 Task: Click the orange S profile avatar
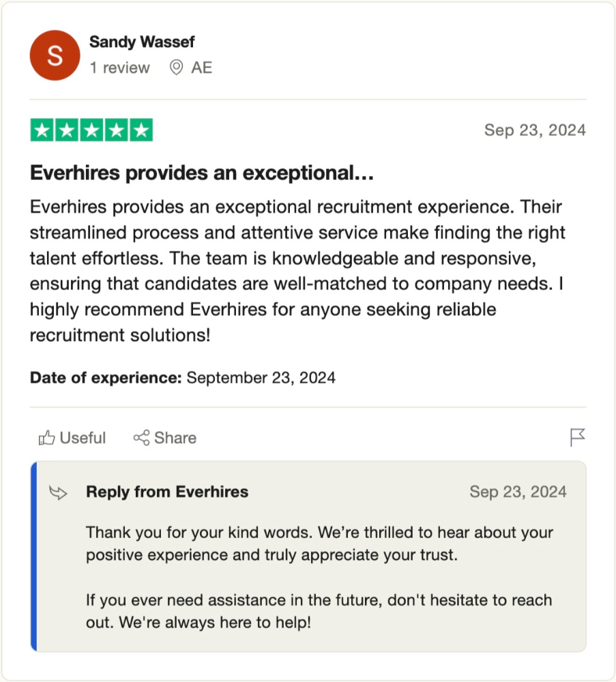[55, 55]
